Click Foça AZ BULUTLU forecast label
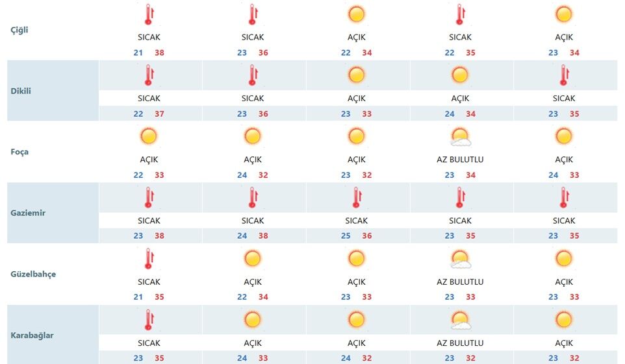 point(460,160)
